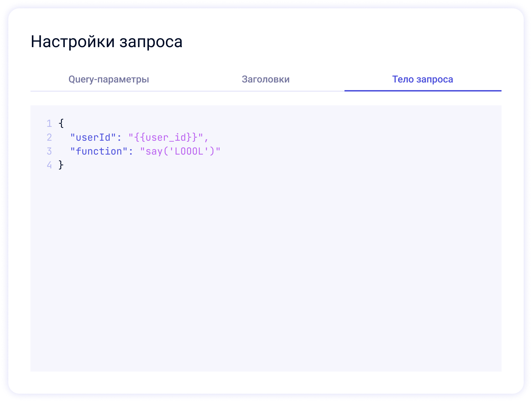Image resolution: width=532 pixels, height=402 pixels.
Task: Click the "userId" key in the JSON
Action: coord(93,138)
